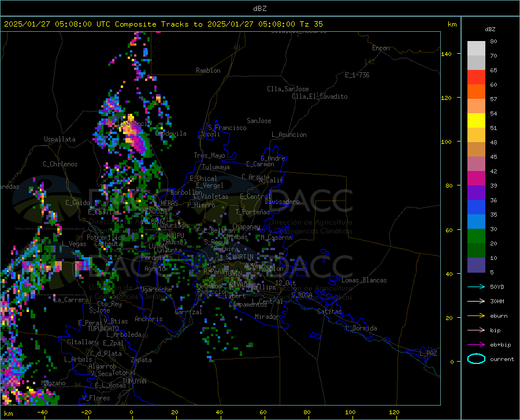This screenshot has height=420, width=520.
Task: Click the eb+bip magenta arrow legend icon
Action: (476, 345)
